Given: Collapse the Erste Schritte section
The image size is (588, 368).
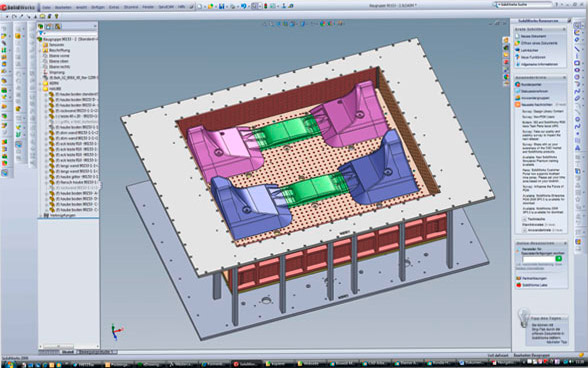Looking at the screenshot, I should (564, 29).
